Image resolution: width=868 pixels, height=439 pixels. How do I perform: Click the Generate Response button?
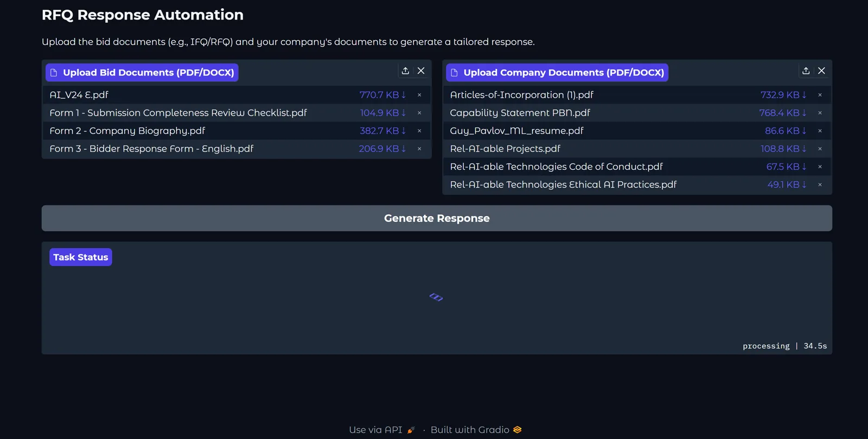(437, 218)
